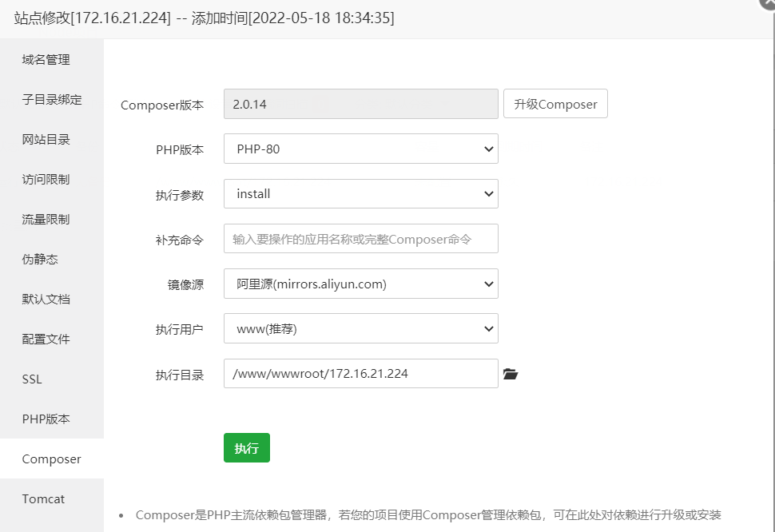Select the 配置文件 tab
The width and height of the screenshot is (775, 532).
click(x=52, y=339)
